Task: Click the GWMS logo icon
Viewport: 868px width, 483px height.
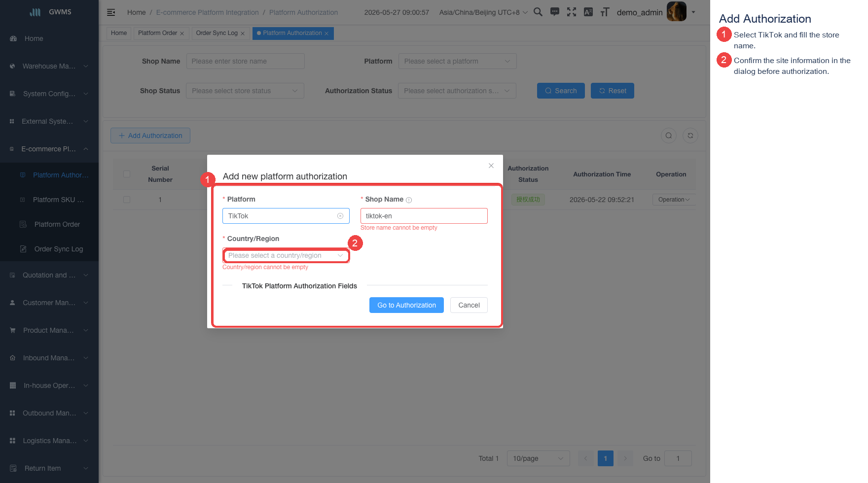Action: click(x=35, y=12)
